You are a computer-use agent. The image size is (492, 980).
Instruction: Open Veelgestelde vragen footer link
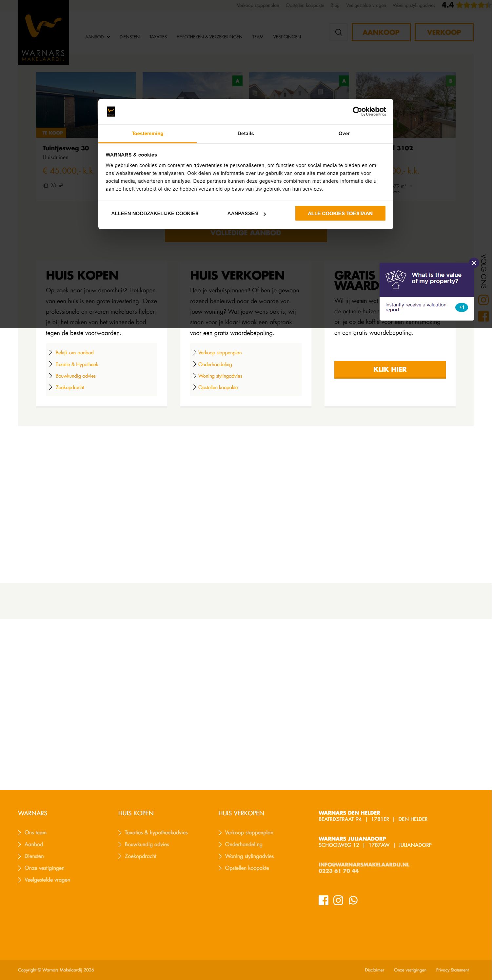tap(47, 880)
